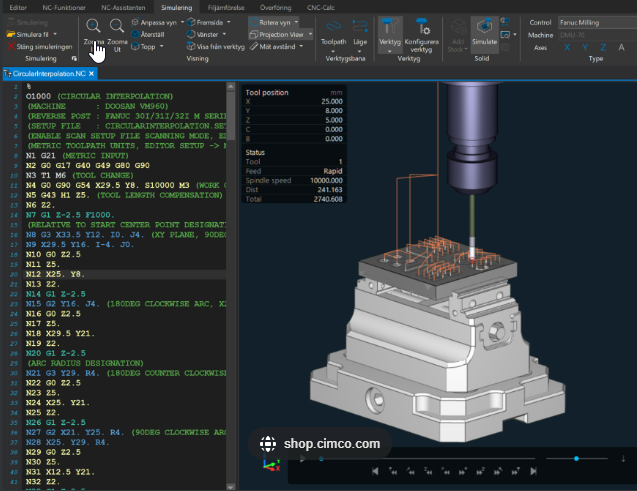This screenshot has height=491, width=637.
Task: Click the Verktyg tool icon
Action: coord(390,27)
